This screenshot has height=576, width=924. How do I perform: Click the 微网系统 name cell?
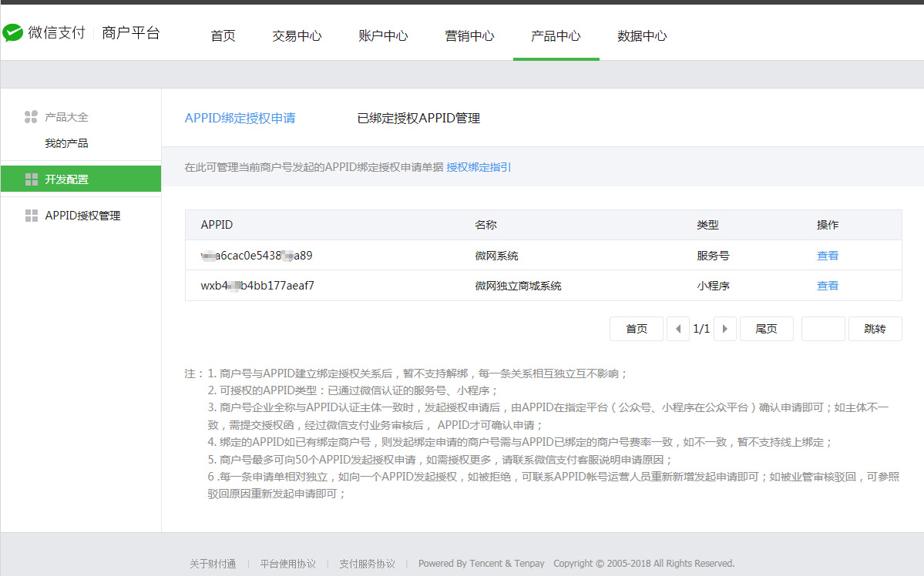497,256
